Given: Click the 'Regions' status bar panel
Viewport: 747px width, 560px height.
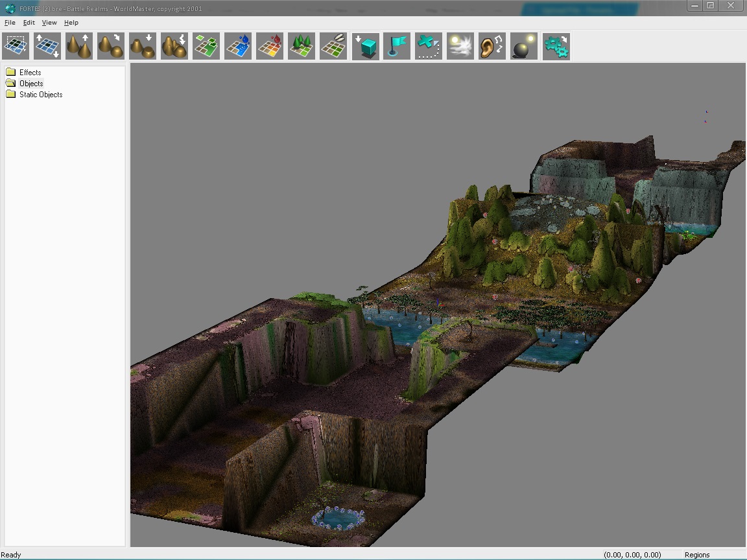Looking at the screenshot, I should (697, 555).
